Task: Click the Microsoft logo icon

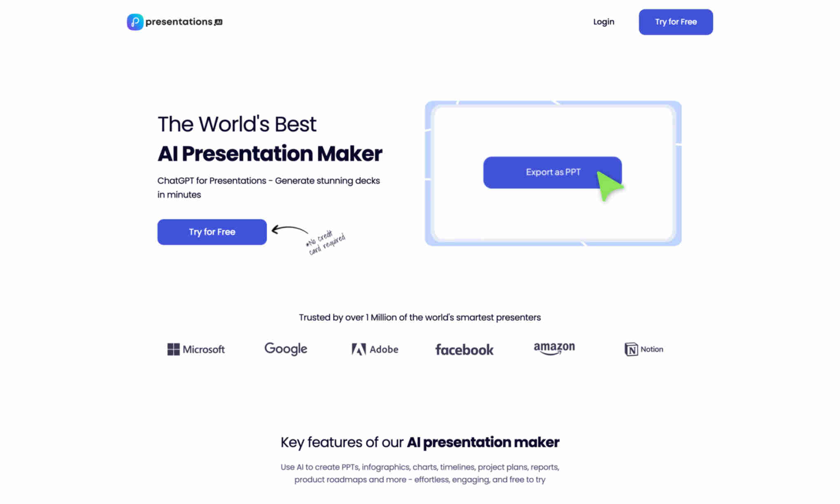Action: (173, 349)
